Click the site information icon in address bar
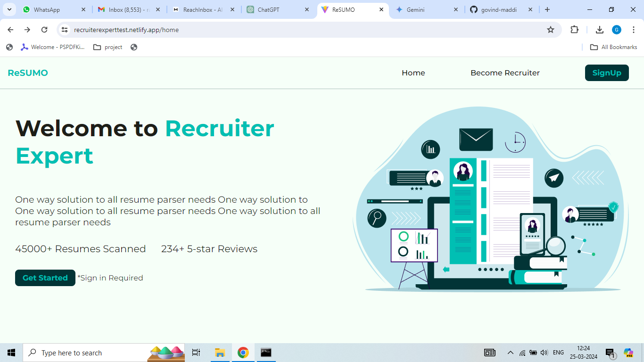 [65, 30]
